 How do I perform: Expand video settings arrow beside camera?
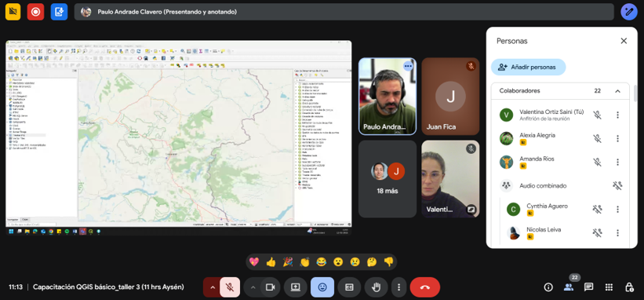click(253, 287)
